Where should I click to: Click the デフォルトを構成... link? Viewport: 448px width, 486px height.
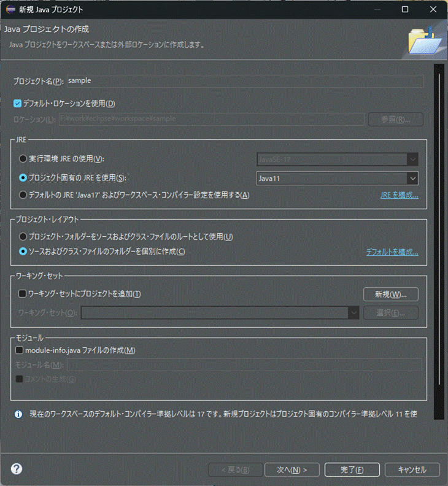pos(392,252)
